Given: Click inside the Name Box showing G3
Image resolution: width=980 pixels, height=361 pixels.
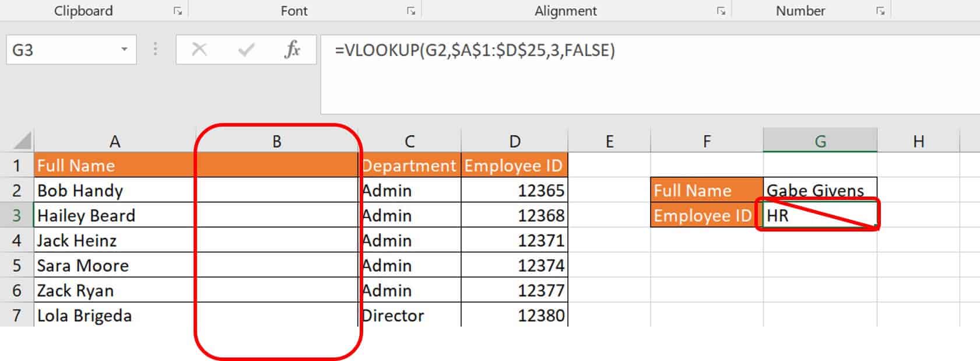Looking at the screenshot, I should click(x=58, y=50).
